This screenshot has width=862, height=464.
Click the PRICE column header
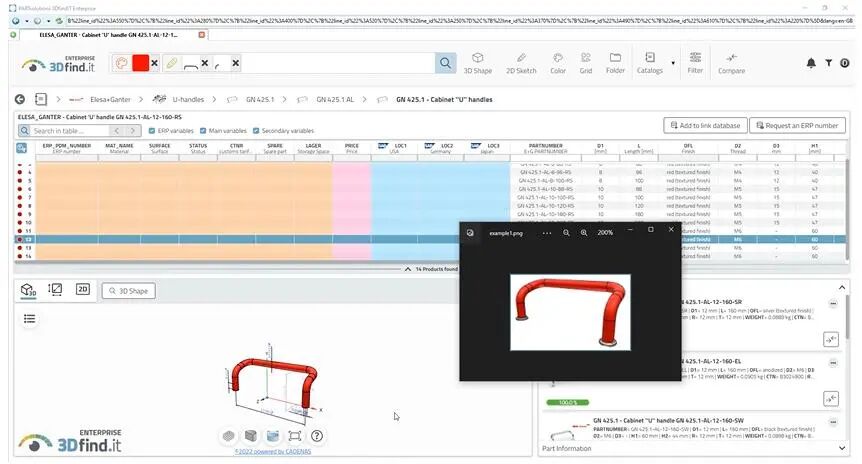click(x=352, y=148)
